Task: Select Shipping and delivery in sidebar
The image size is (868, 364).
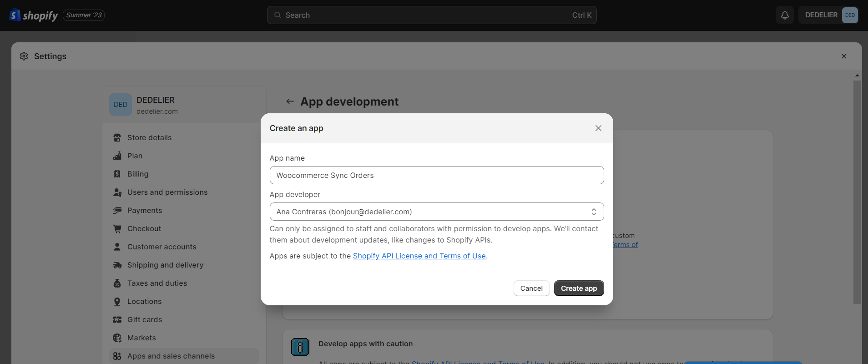Action: [x=184, y=265]
